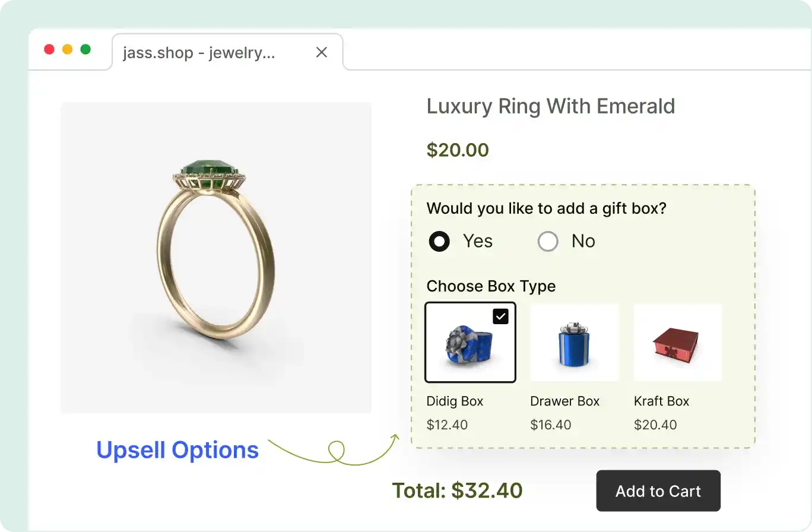Select the No gift box radio button

click(548, 242)
